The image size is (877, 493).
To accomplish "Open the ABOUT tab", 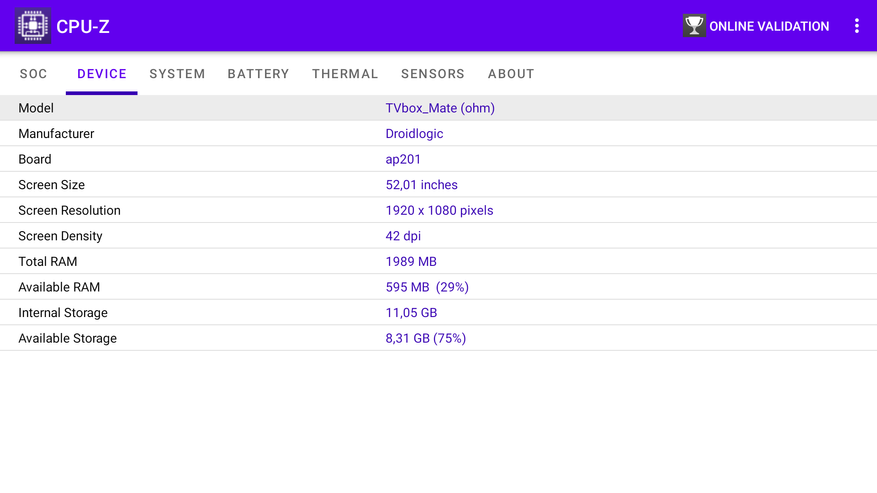I will click(511, 74).
